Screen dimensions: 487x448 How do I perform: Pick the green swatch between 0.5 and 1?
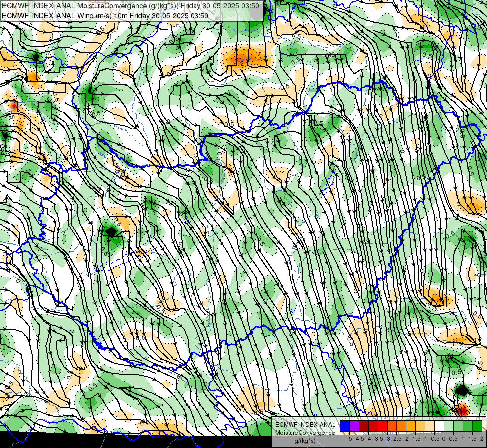click(x=458, y=426)
